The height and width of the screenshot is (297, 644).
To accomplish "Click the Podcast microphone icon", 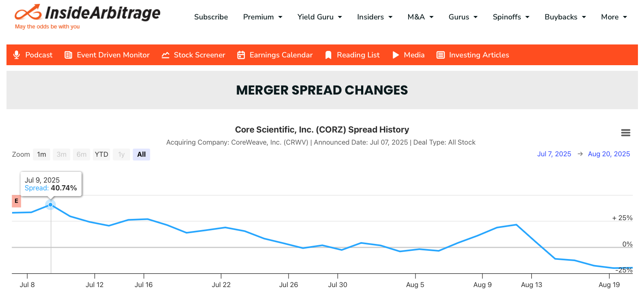I will (16, 55).
